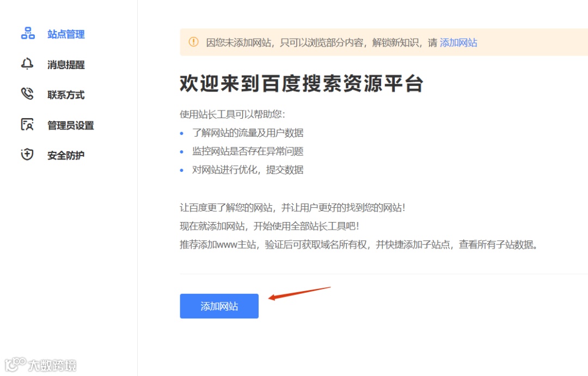Screen dimensions: 588x376
Task: Click the shield icon for 安全防护
Action: point(27,154)
